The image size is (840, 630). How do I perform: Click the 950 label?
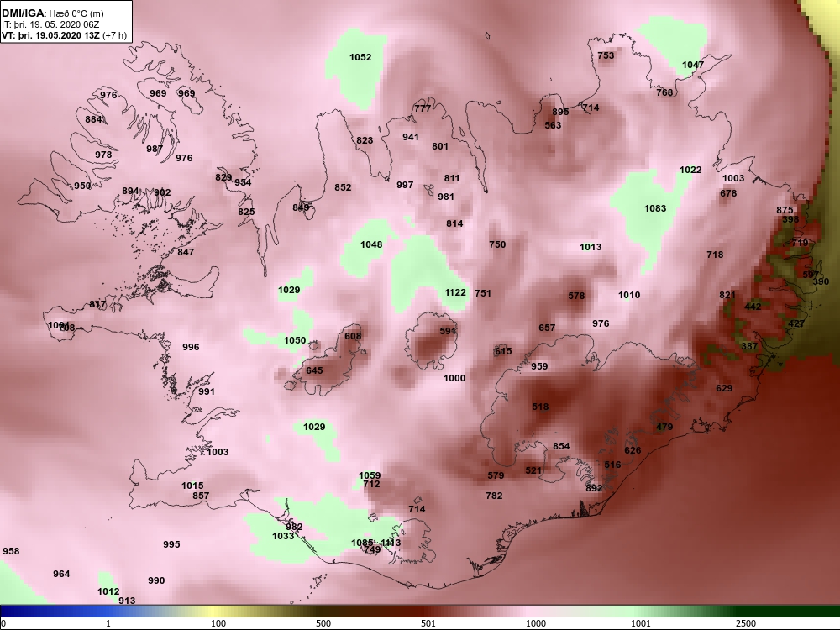[x=82, y=186]
